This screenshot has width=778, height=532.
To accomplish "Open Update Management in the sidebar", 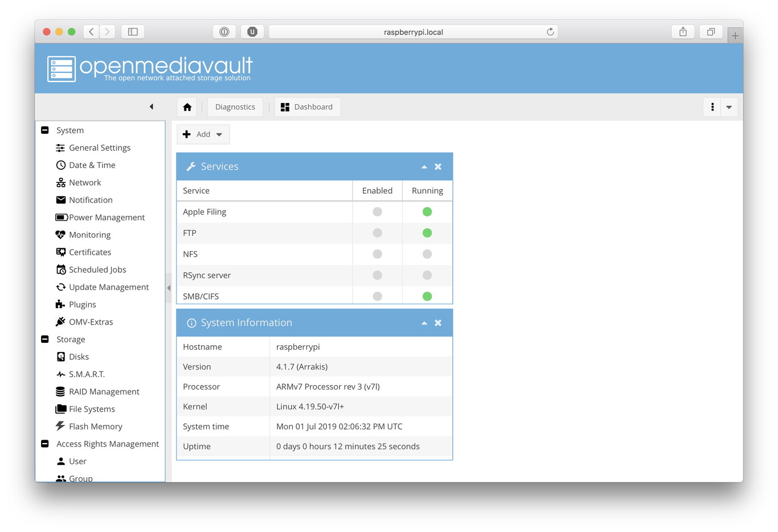I will pyautogui.click(x=109, y=287).
